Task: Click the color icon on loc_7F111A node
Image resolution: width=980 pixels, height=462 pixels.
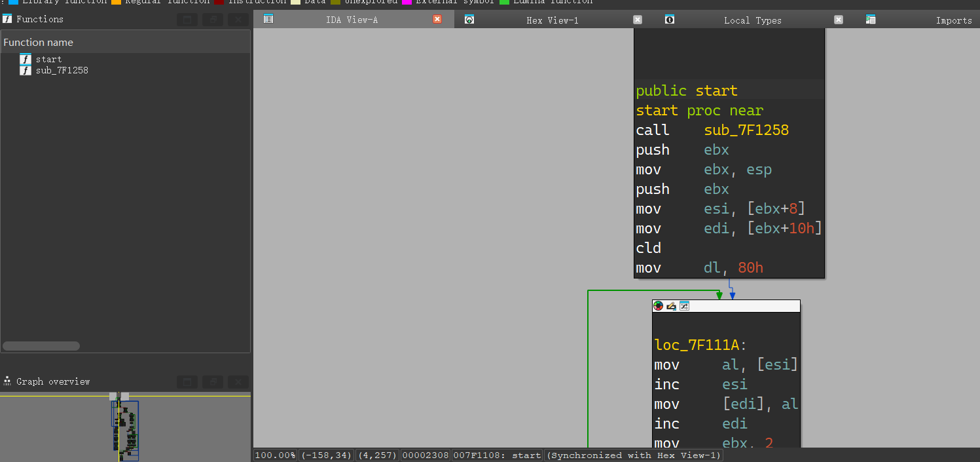Action: click(x=659, y=306)
